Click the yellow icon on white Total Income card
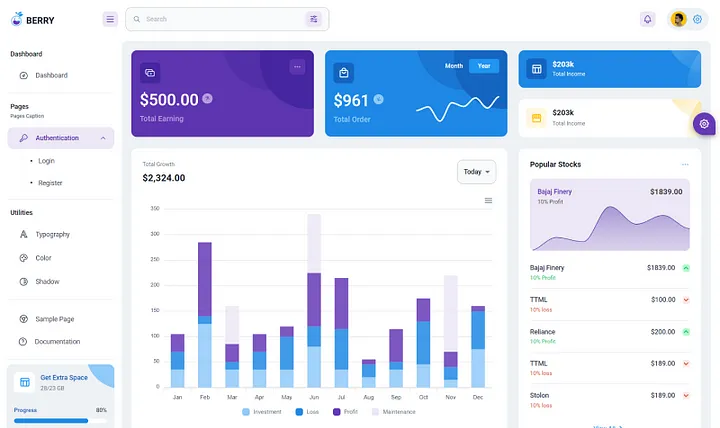The width and height of the screenshot is (720, 428). pos(536,118)
